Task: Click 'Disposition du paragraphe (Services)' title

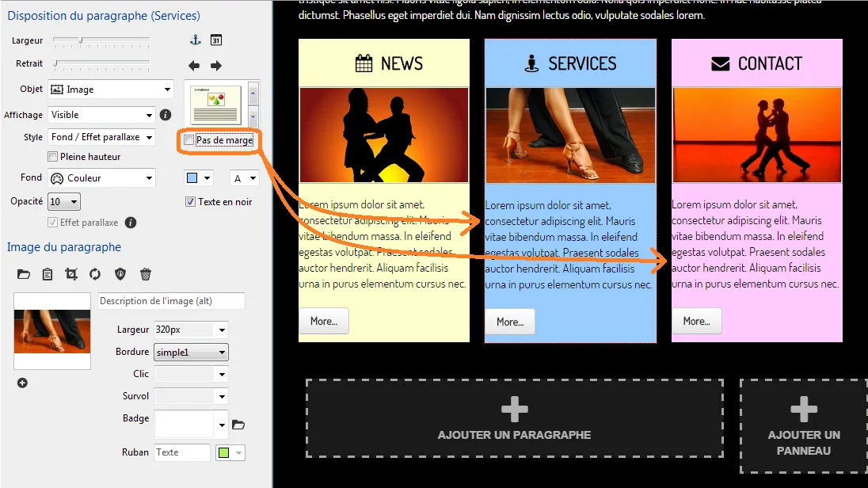Action: click(104, 16)
